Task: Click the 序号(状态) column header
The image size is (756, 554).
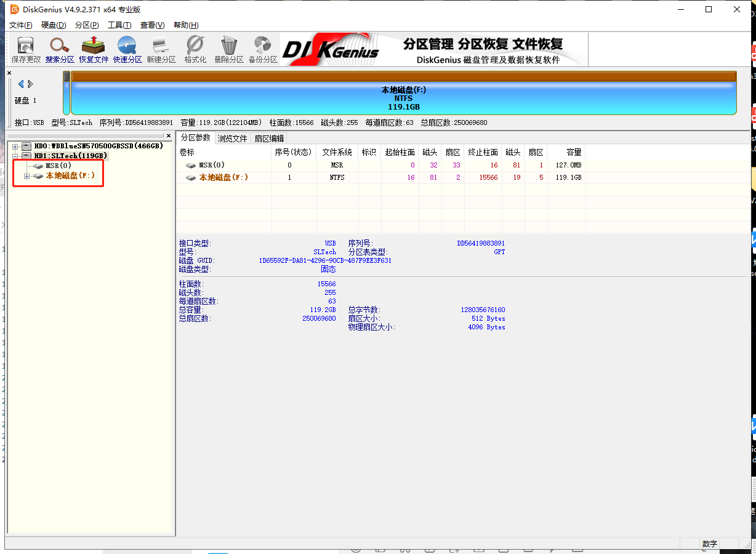Action: (x=294, y=152)
